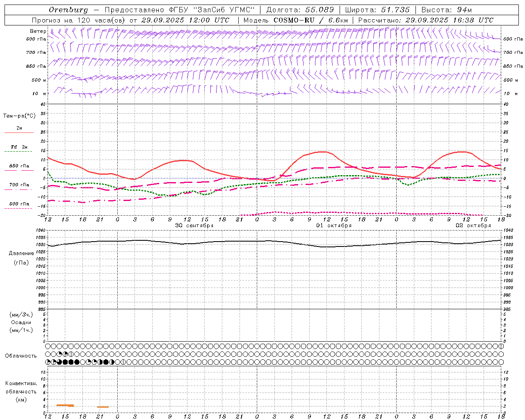Select the "ЗапСиб УГМС" provider name

(x=225, y=10)
